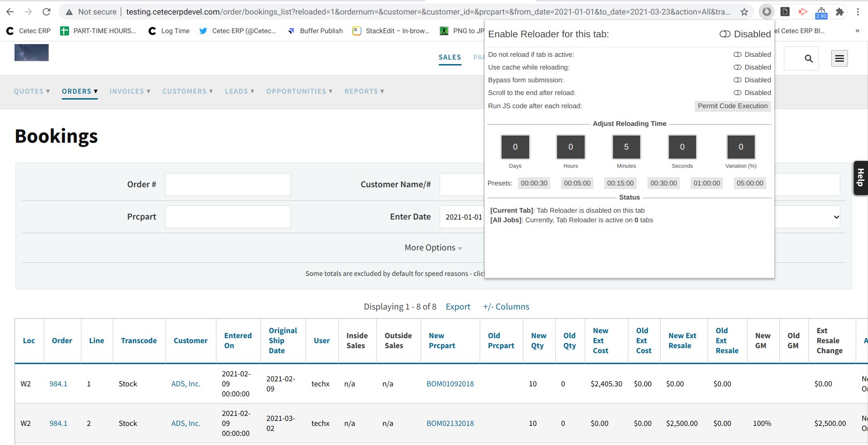868x445 pixels.
Task: Open the dropdown beside the date filters
Action: (836, 217)
